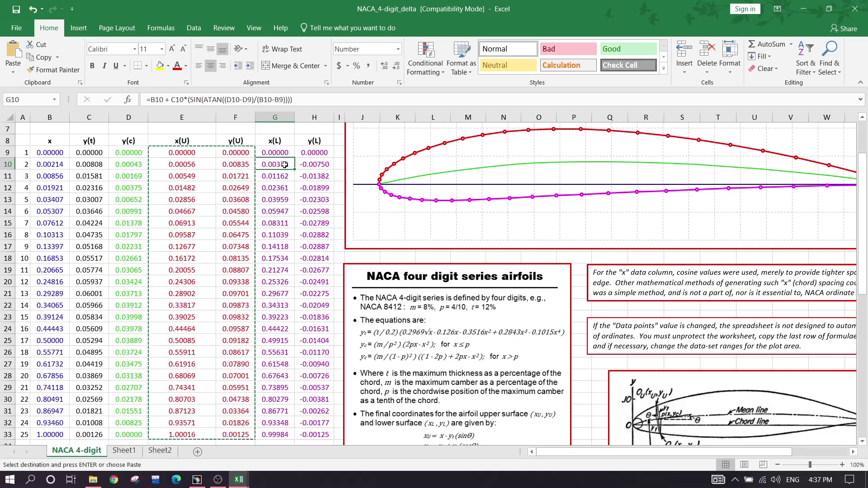Click the Fill Color bucket icon
The width and height of the screenshot is (868, 488).
click(x=160, y=66)
